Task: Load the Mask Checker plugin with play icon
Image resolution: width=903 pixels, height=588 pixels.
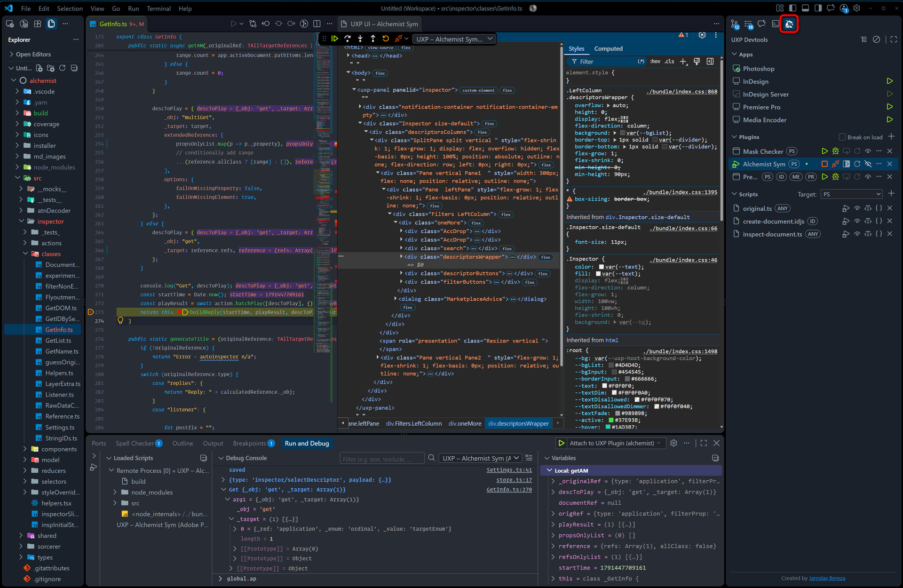Action: tap(824, 151)
